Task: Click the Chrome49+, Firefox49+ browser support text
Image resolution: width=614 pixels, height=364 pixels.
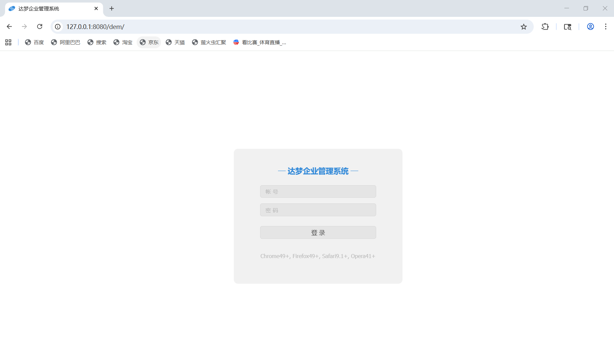Action: [318, 256]
